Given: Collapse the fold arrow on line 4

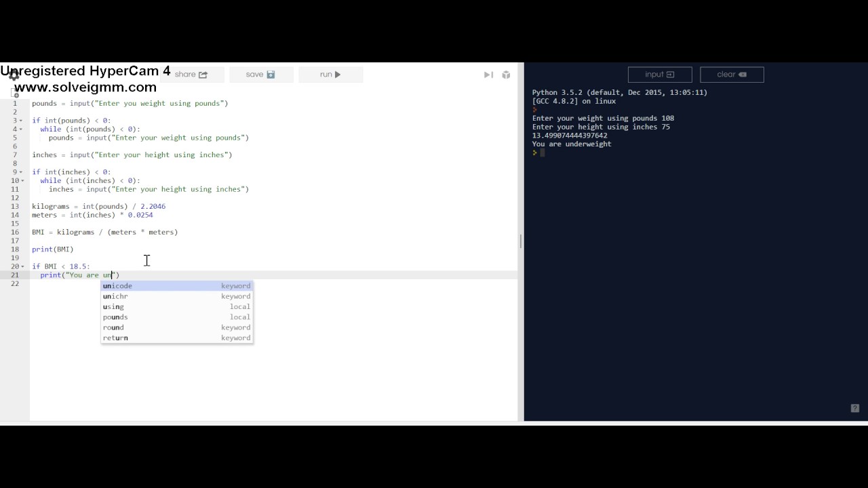Looking at the screenshot, I should click(x=21, y=129).
